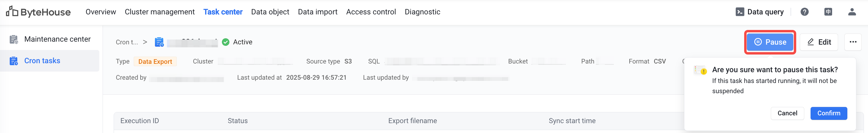868x133 pixels.
Task: Click the Data Export type tag
Action: (x=155, y=61)
